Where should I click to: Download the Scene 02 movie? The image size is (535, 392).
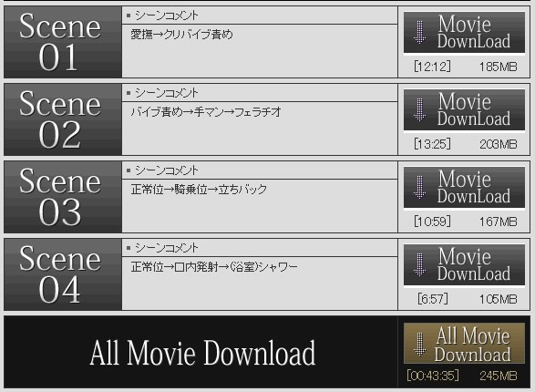[464, 110]
